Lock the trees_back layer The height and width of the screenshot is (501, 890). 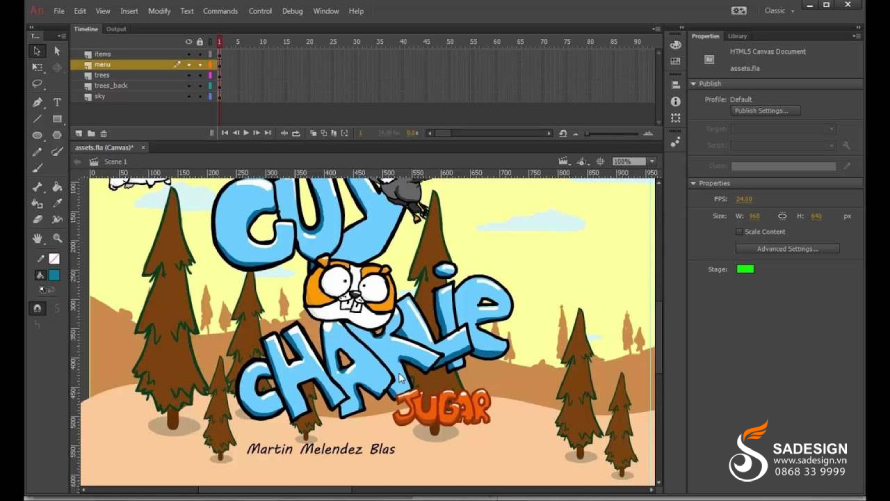click(x=200, y=86)
